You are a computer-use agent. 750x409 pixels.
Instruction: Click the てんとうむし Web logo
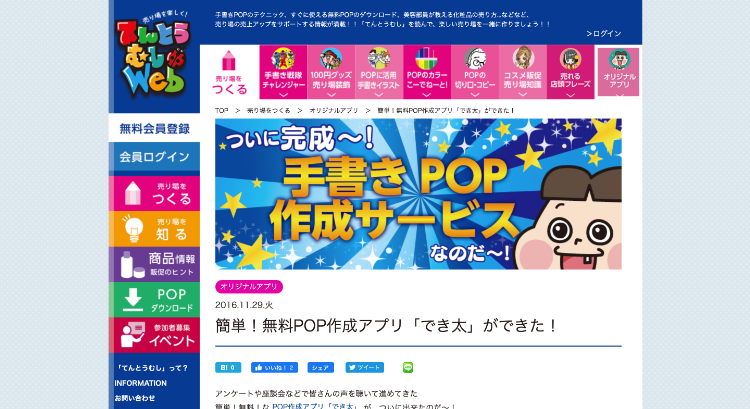(154, 55)
